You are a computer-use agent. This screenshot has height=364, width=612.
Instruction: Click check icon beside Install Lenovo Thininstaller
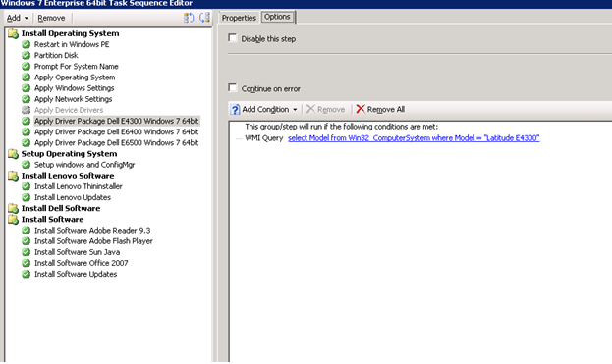[x=27, y=186]
